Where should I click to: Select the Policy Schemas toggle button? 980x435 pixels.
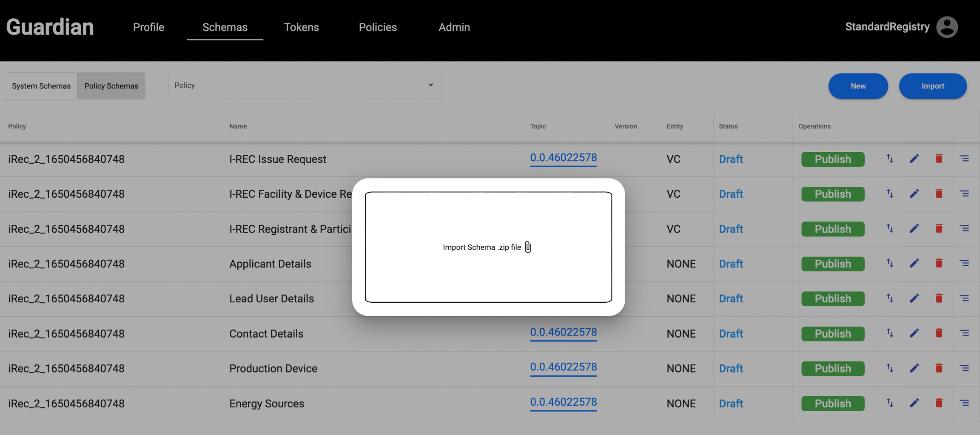(111, 86)
